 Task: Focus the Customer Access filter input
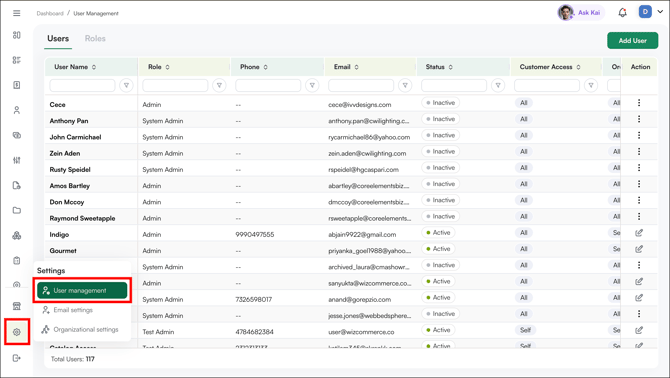[547, 85]
